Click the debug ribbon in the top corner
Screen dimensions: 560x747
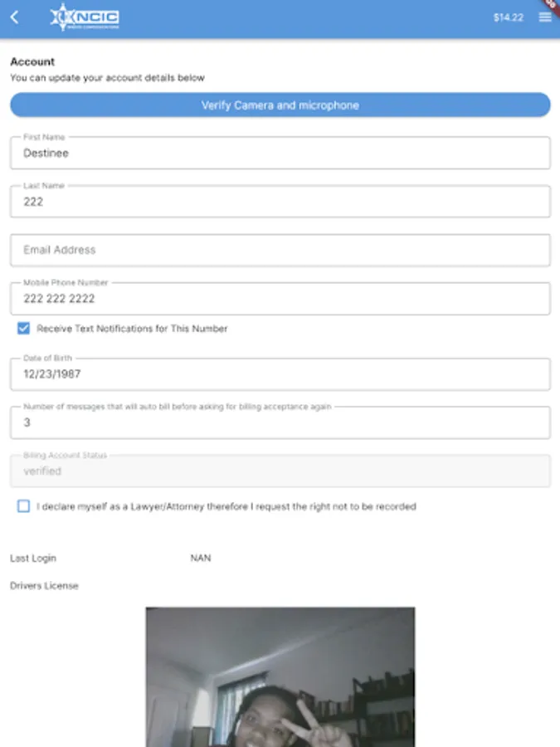click(x=551, y=4)
